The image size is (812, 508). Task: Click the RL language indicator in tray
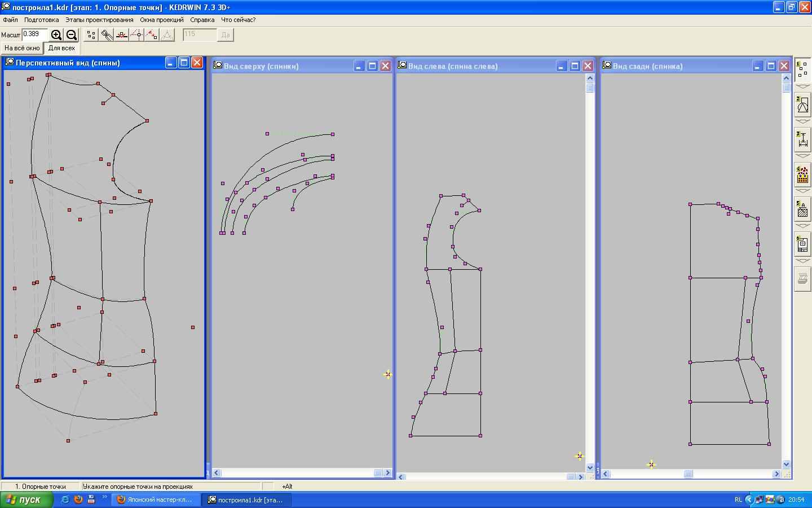click(738, 500)
